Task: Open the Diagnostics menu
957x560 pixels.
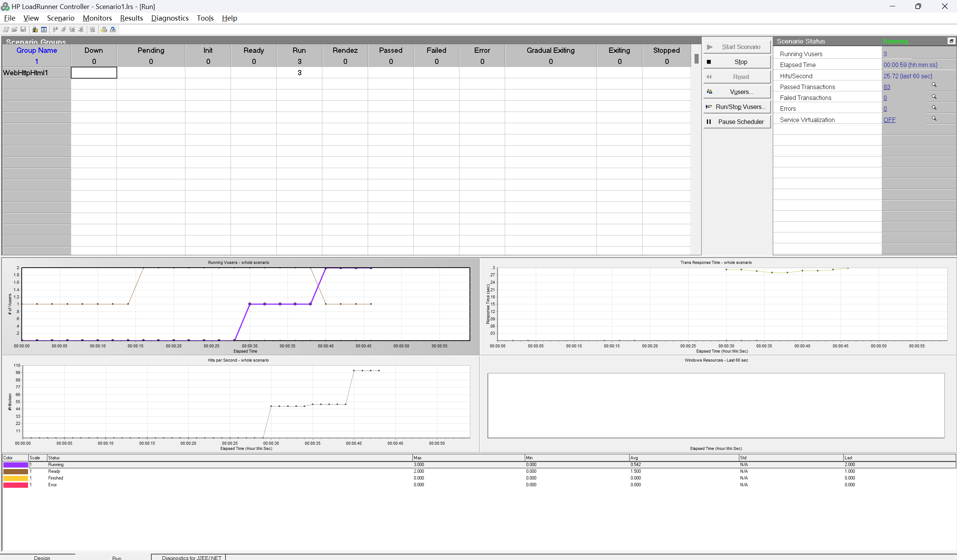Action: point(170,18)
